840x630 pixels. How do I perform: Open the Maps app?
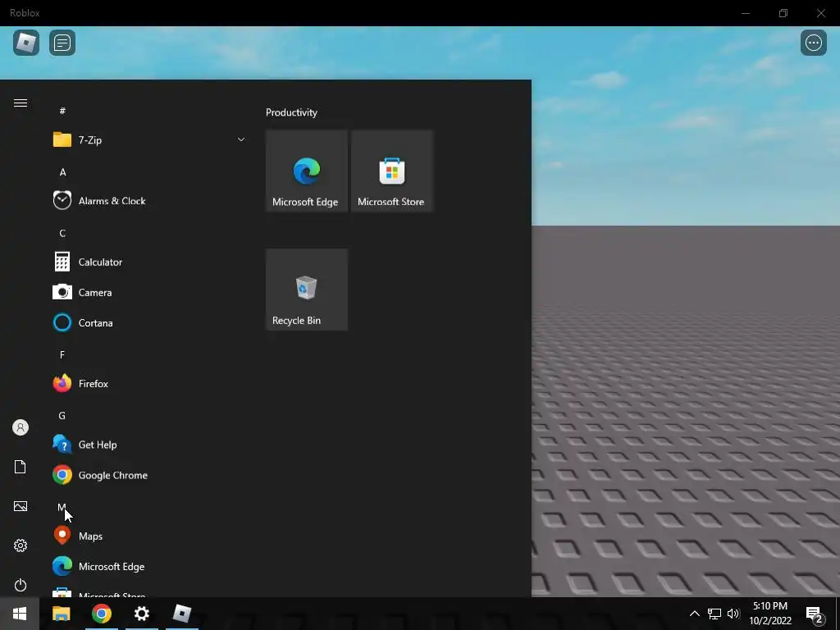[x=149, y=536]
